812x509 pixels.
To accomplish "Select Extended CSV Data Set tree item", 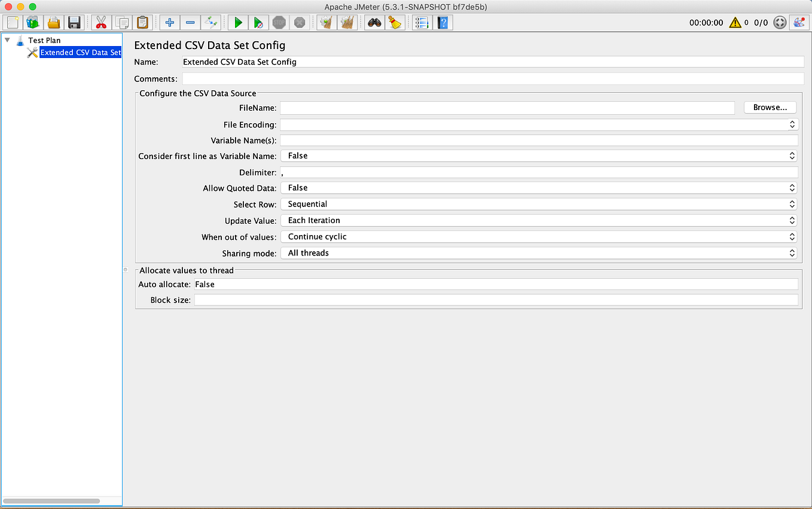I will (80, 52).
